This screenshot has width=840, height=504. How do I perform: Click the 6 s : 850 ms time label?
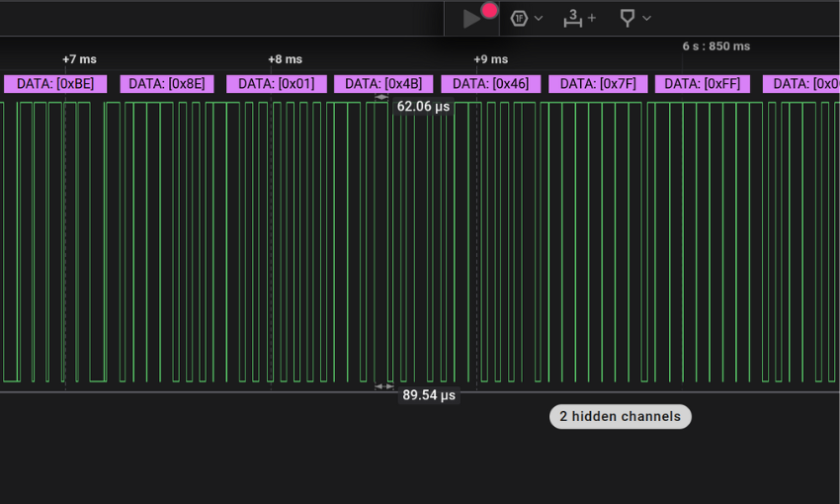coord(715,46)
